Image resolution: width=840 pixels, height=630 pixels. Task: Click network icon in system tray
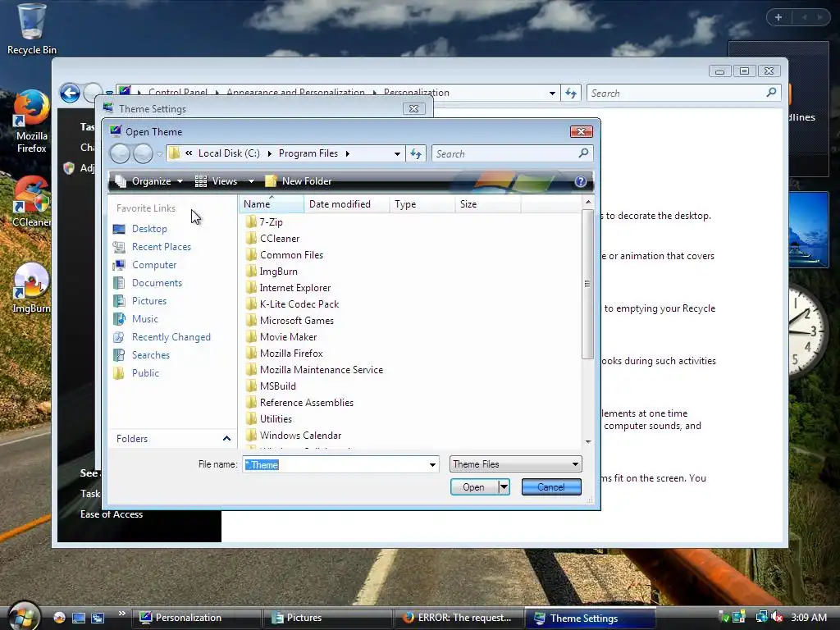pyautogui.click(x=761, y=617)
